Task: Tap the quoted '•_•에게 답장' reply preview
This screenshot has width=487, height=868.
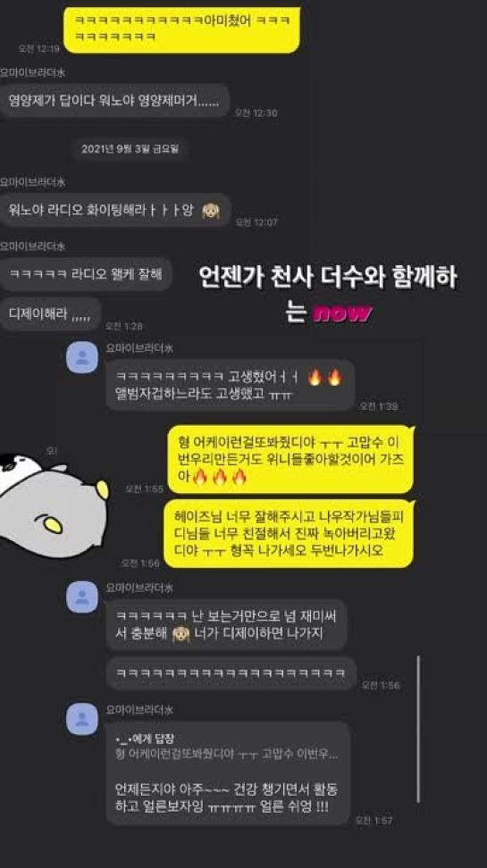Action: click(x=226, y=747)
